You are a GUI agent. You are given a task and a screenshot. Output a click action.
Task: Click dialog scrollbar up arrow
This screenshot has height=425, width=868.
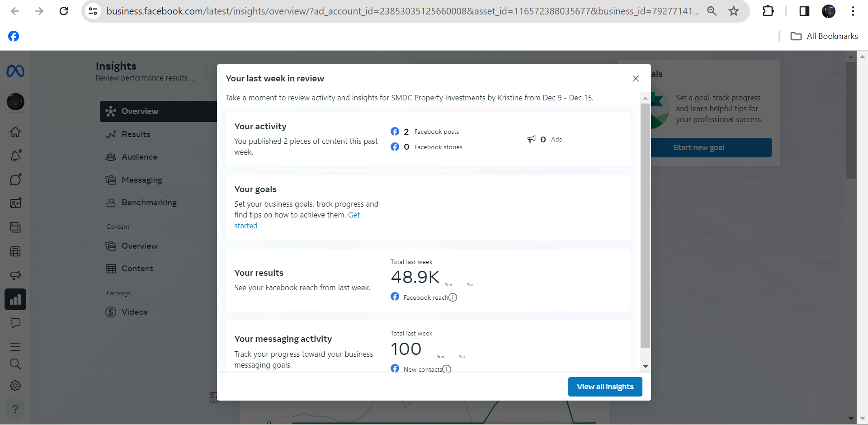[x=645, y=98]
